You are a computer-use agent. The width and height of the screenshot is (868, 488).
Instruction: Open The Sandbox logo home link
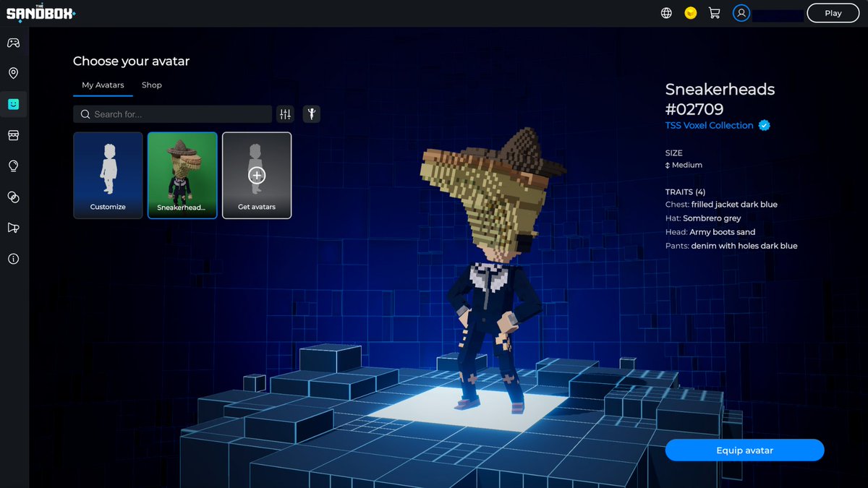[x=41, y=13]
